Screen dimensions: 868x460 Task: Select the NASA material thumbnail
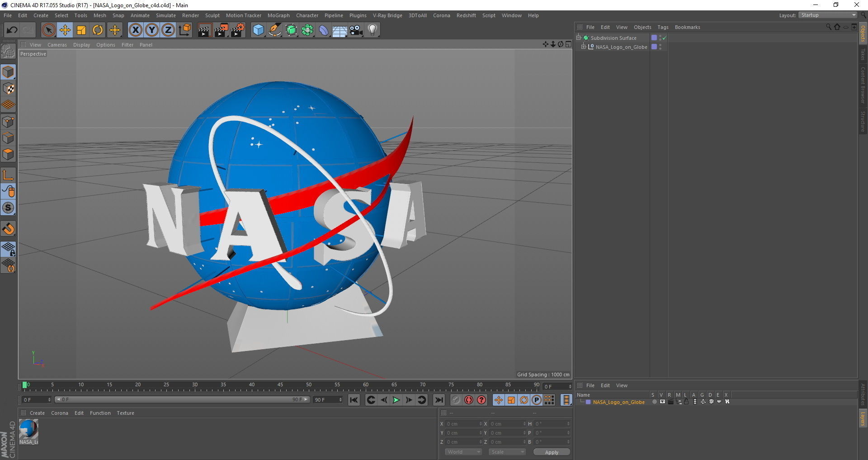[28, 432]
